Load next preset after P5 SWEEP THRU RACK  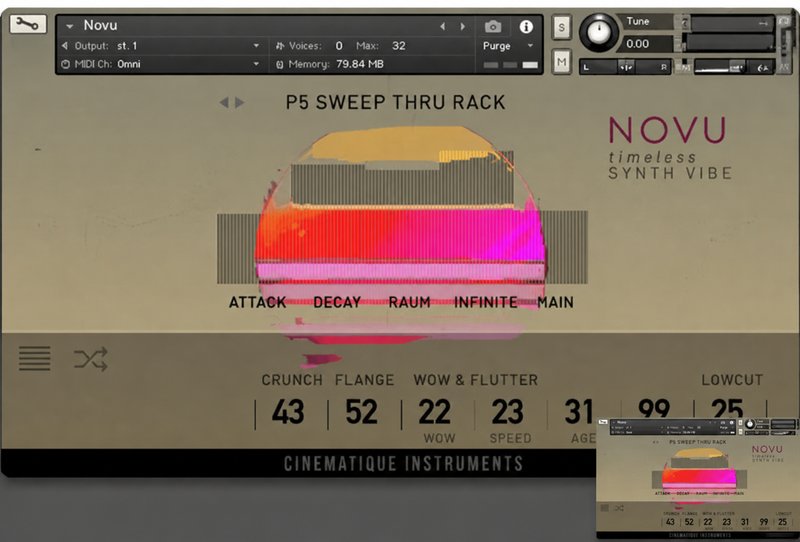(x=240, y=103)
